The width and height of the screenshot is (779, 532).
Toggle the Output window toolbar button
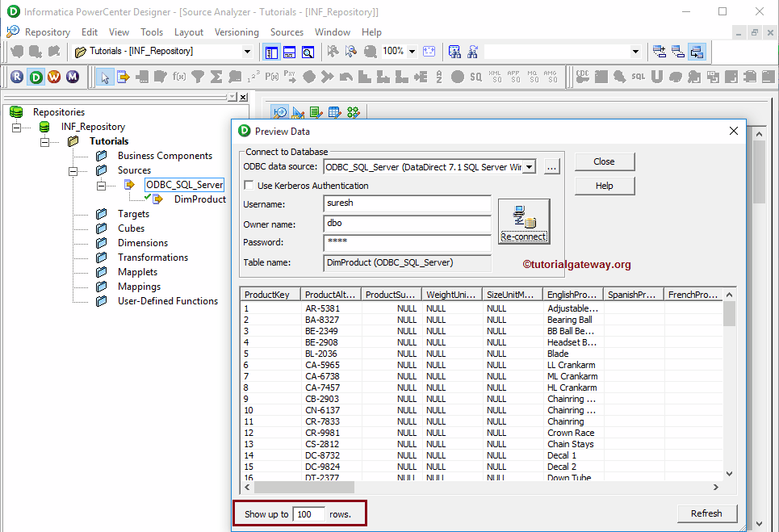(x=289, y=52)
